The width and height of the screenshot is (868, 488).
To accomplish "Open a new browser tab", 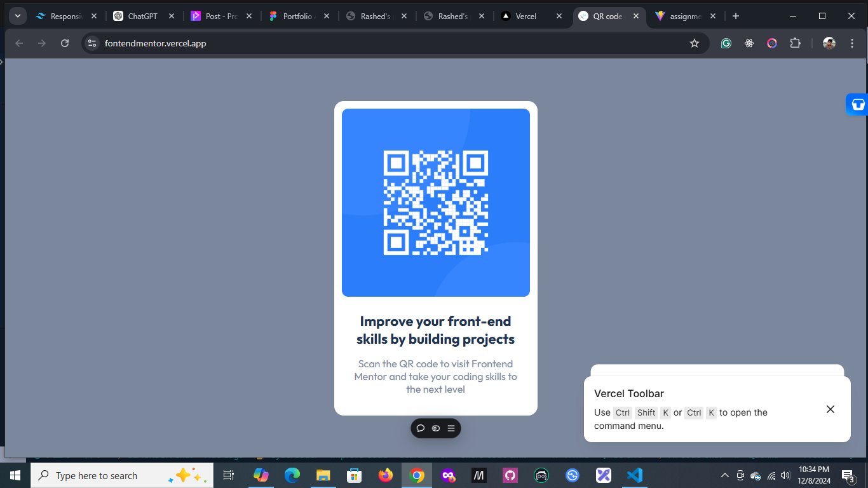I will (x=736, y=16).
